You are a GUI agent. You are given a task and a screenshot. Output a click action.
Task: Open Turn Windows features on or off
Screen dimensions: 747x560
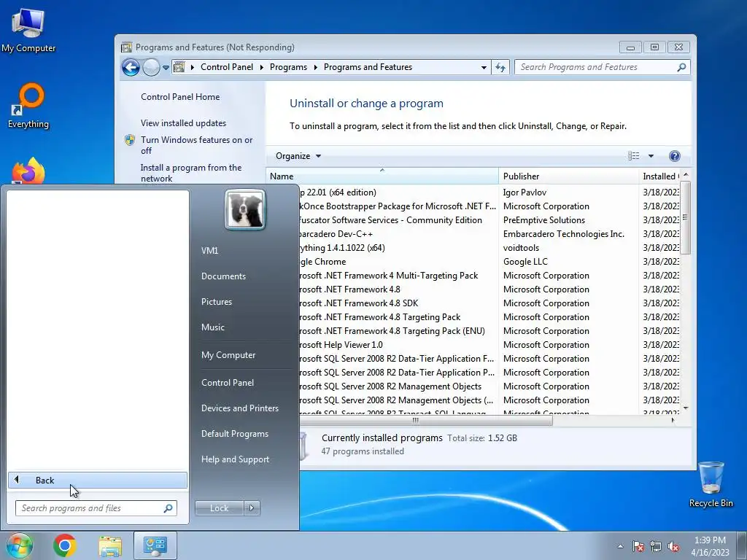click(196, 145)
